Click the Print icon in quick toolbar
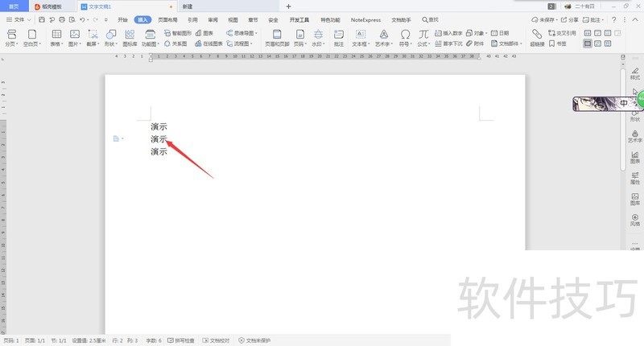This screenshot has height=346, width=644. tap(62, 19)
